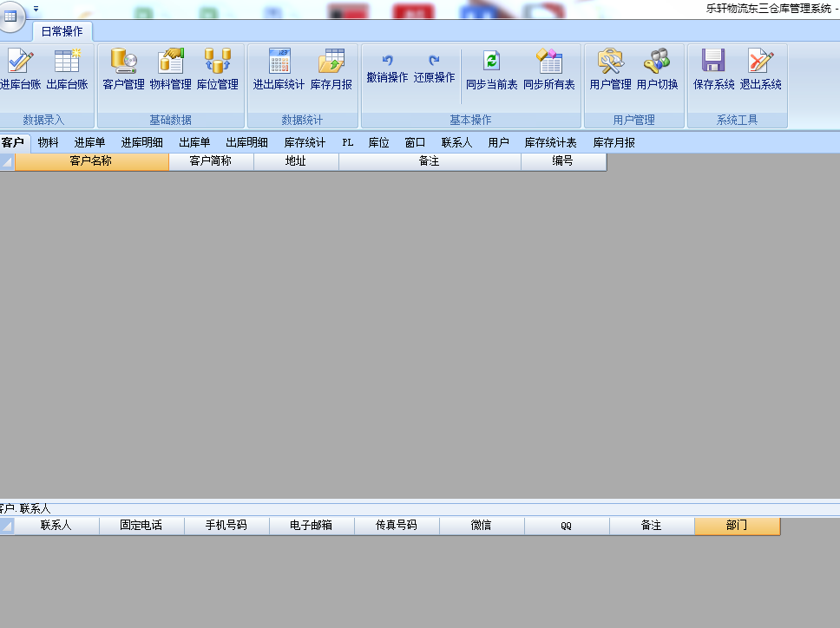Click the 基础数据 group label
This screenshot has width=840, height=628.
pos(170,120)
